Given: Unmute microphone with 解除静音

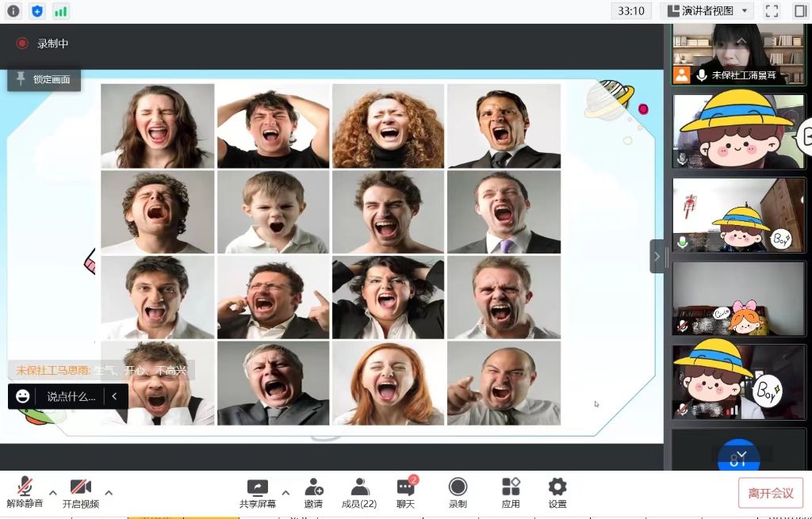Looking at the screenshot, I should 25,493.
